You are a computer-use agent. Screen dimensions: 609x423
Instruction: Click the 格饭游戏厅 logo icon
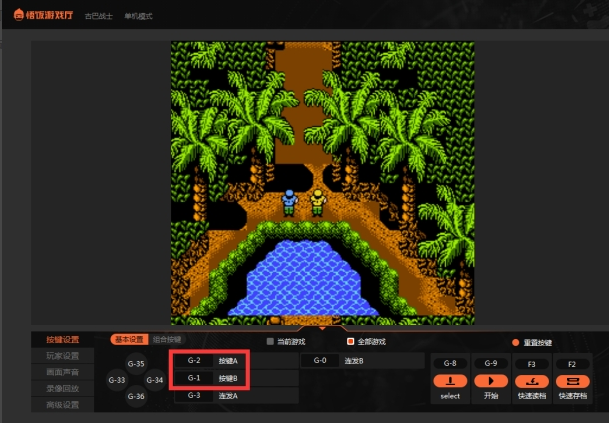[x=18, y=17]
